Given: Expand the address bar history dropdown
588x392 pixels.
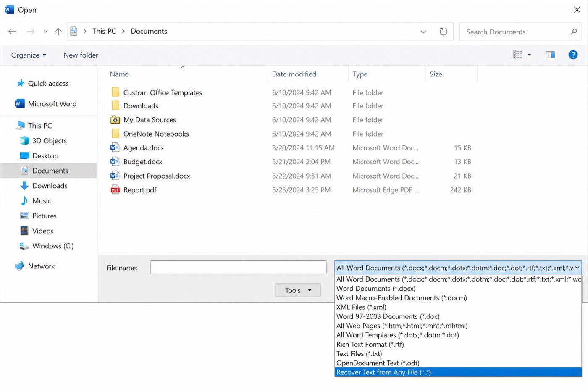Looking at the screenshot, I should pos(423,32).
